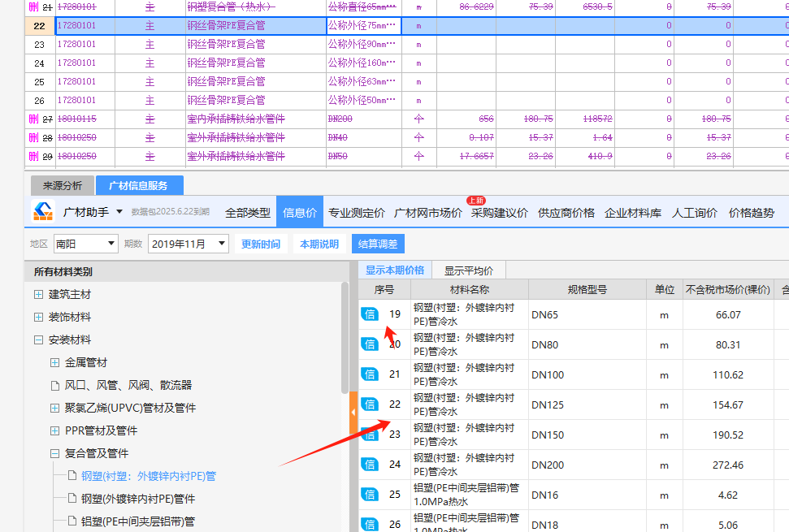The height and width of the screenshot is (532, 789).
Task: Select the 专业测定价 tab
Action: tap(356, 213)
